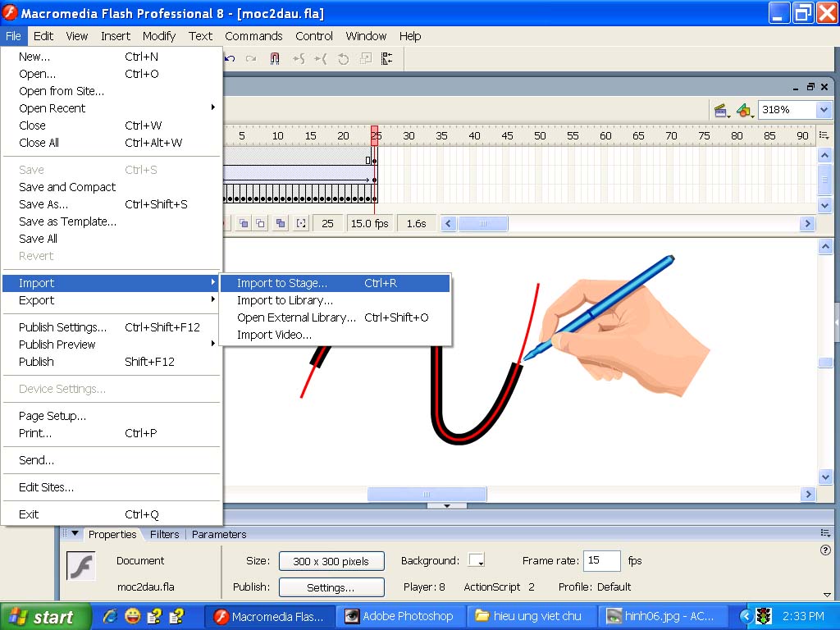Toggle Onion Skin Outlines in the timeline
The image size is (840, 630).
pyautogui.click(x=261, y=223)
